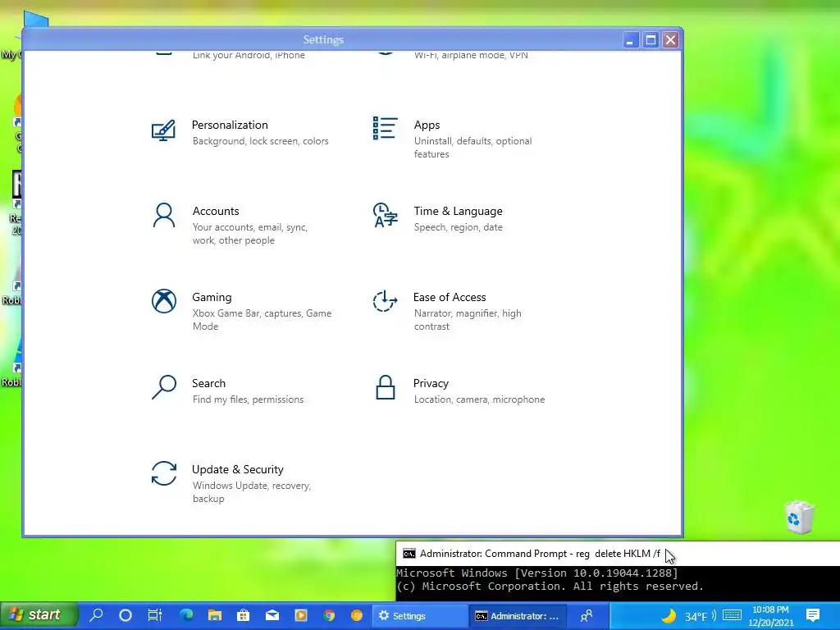Minimize the Settings window
Viewport: 840px width, 630px height.
[631, 40]
